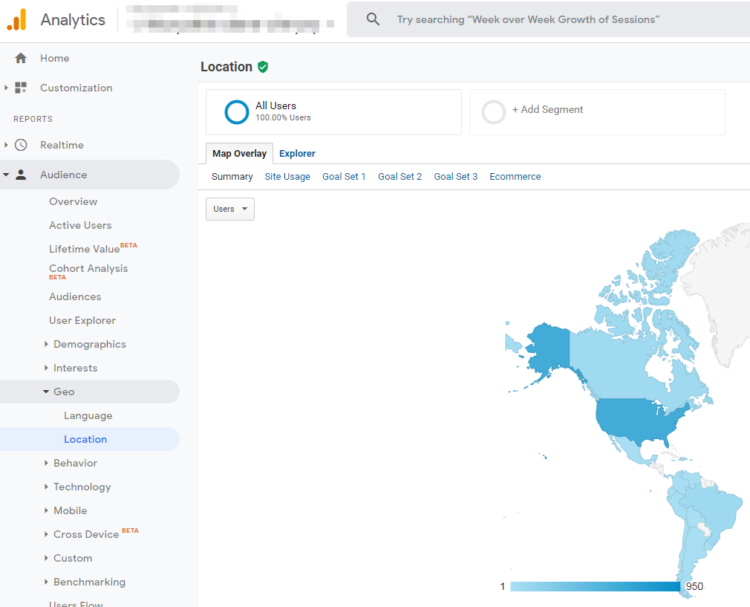The image size is (750, 607).
Task: Open the Cohort Analysis report
Action: [88, 268]
